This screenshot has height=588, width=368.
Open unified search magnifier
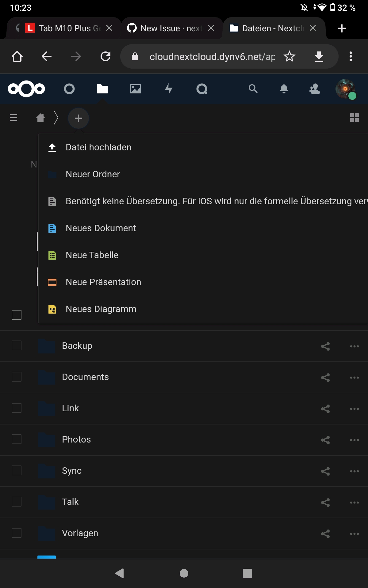(253, 89)
